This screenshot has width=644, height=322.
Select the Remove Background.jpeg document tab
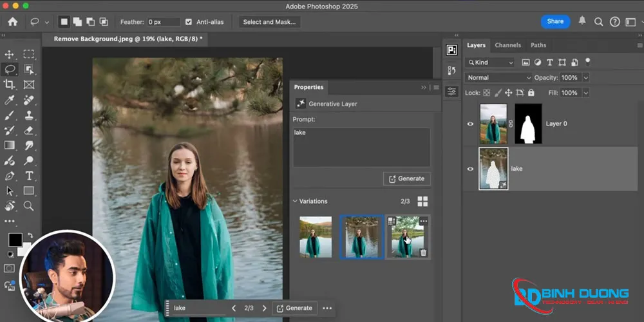[x=128, y=39]
